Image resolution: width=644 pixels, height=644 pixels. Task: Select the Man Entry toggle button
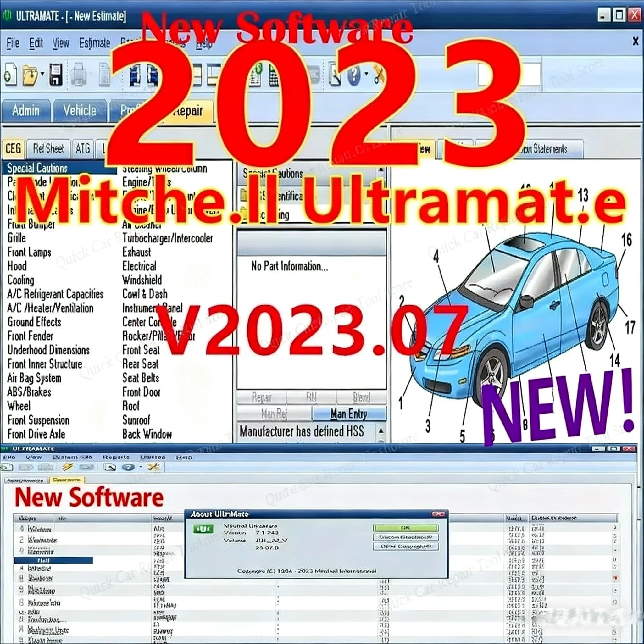pos(349,414)
